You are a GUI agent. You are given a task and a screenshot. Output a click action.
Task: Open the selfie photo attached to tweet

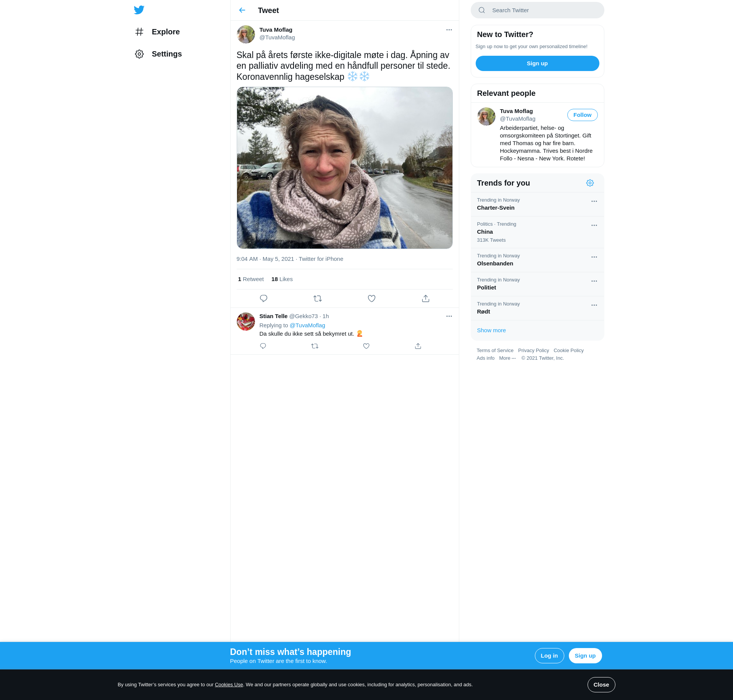344,168
